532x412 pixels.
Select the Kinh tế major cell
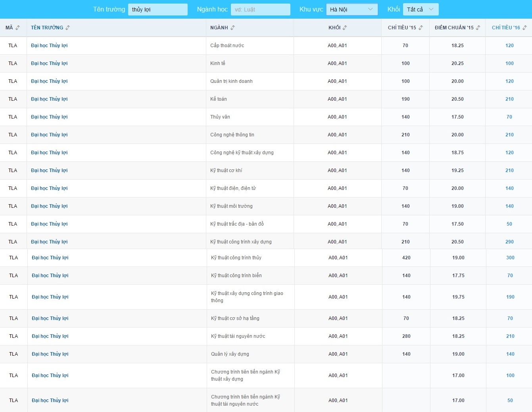pyautogui.click(x=218, y=63)
